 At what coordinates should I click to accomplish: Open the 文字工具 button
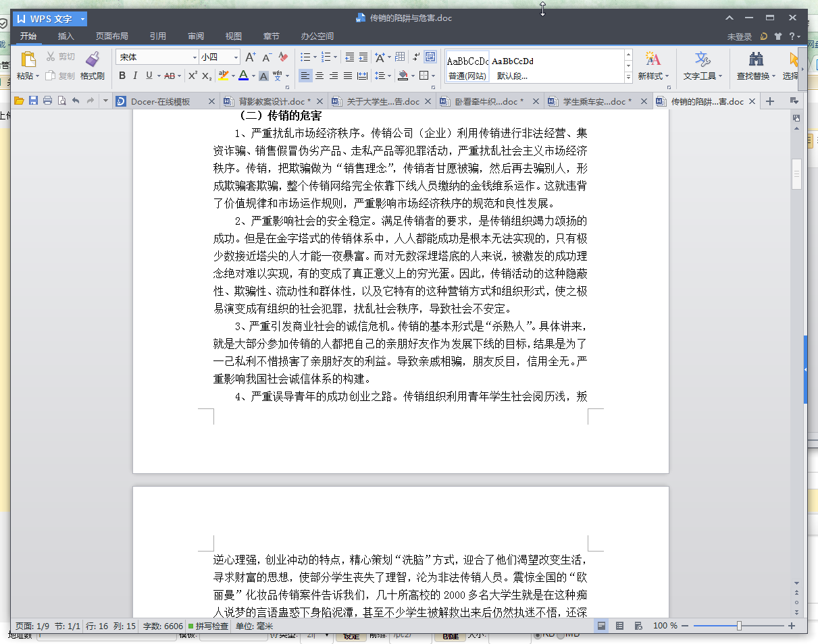[702, 66]
